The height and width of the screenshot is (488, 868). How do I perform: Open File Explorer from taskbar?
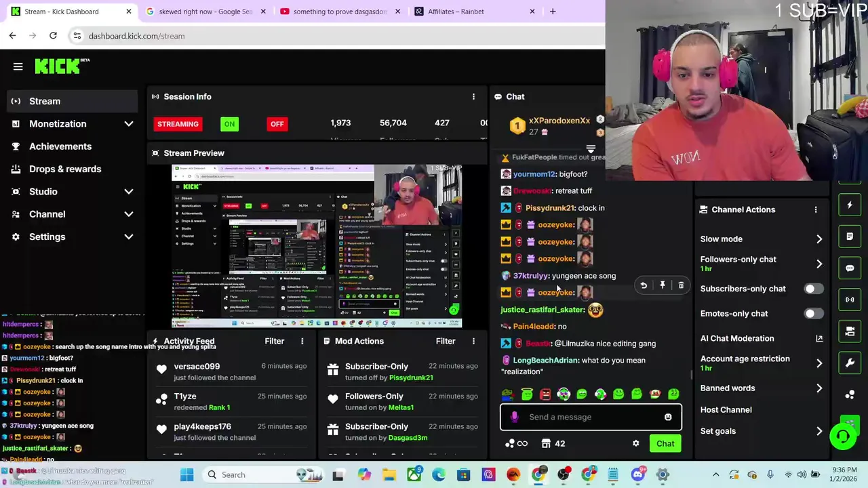389,474
